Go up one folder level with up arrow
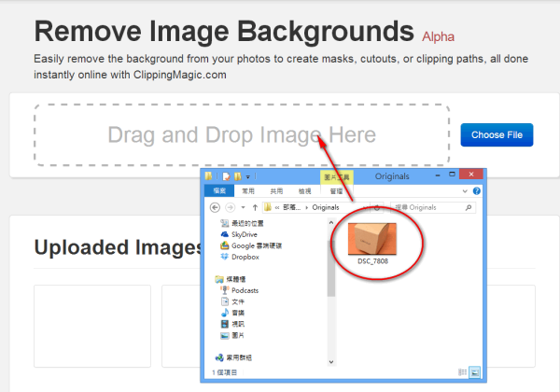Screen dimensions: 560x392 click(x=255, y=207)
